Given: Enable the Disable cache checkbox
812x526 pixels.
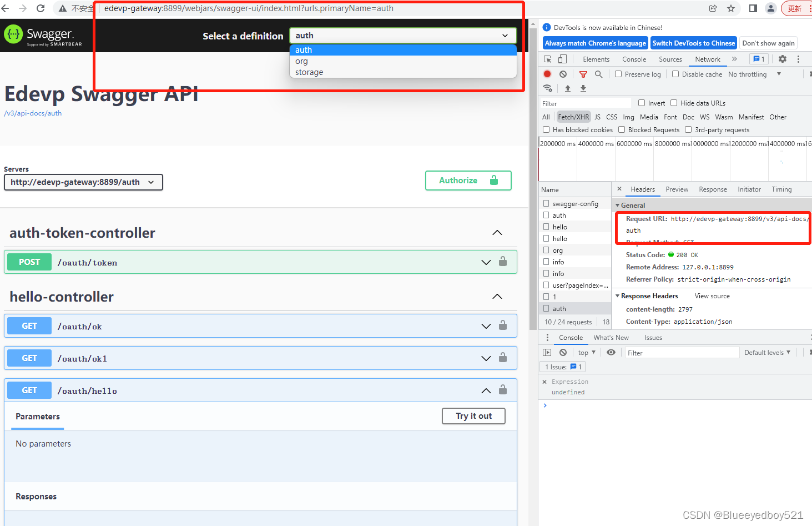Looking at the screenshot, I should pyautogui.click(x=675, y=74).
